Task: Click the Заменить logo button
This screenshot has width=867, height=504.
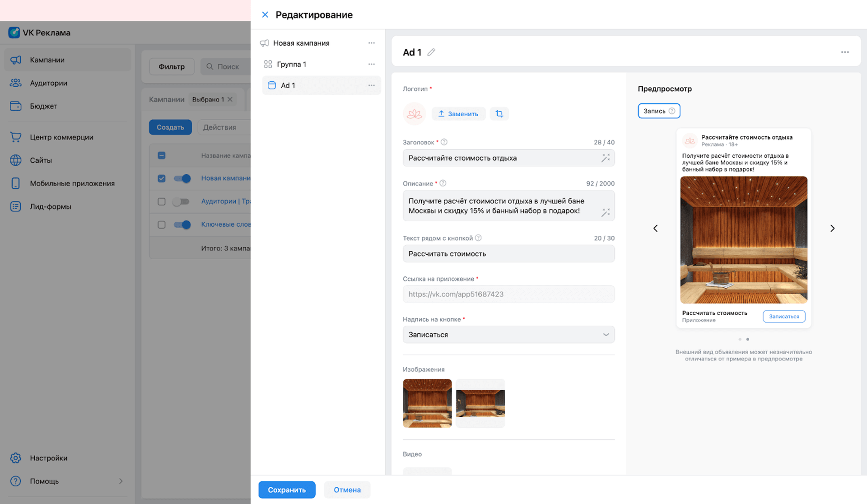Action: 458,114
